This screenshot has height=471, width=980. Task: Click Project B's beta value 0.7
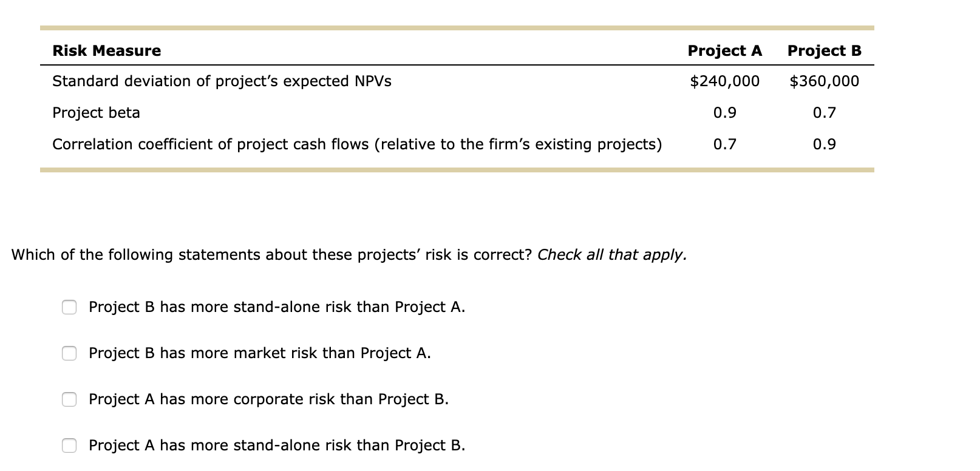[x=824, y=113]
